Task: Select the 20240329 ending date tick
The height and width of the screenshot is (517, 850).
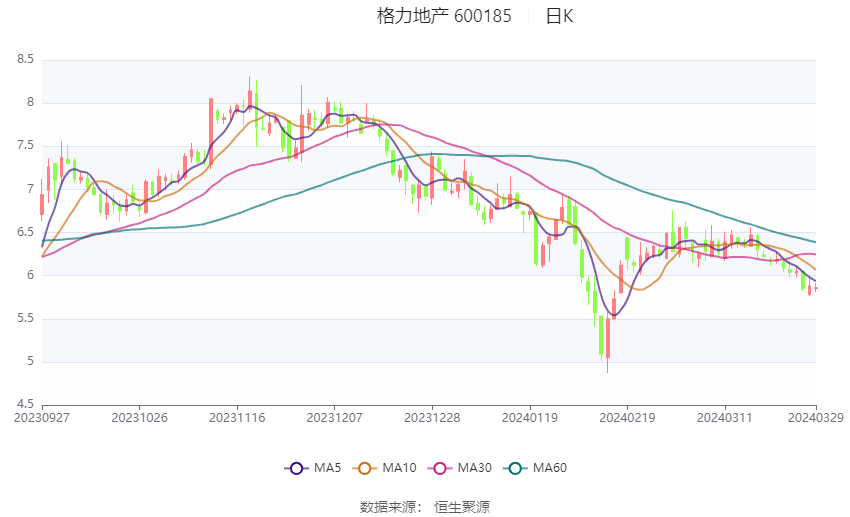Action: pos(816,418)
